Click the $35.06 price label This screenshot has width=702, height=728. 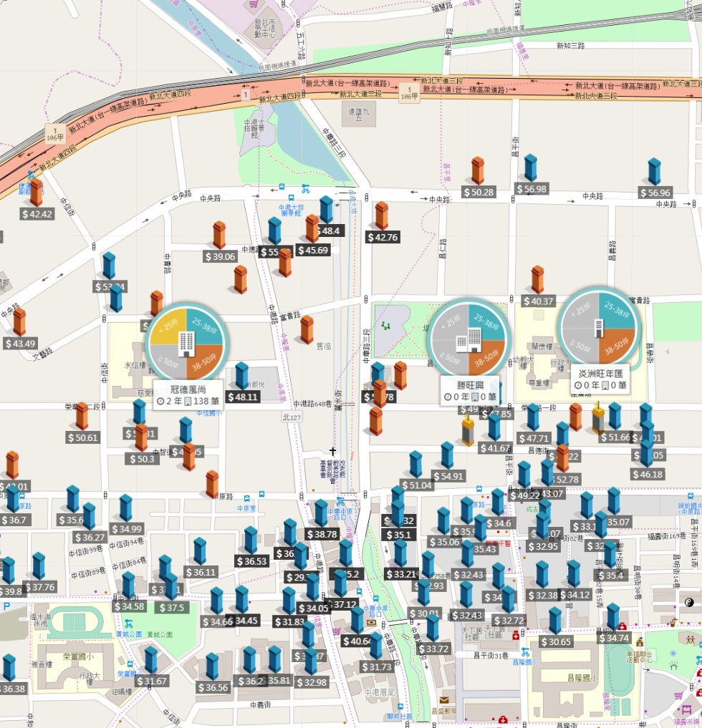444,542
